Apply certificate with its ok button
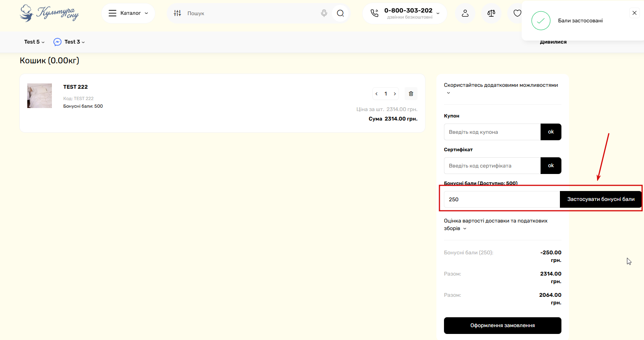The image size is (644, 340). (x=551, y=166)
